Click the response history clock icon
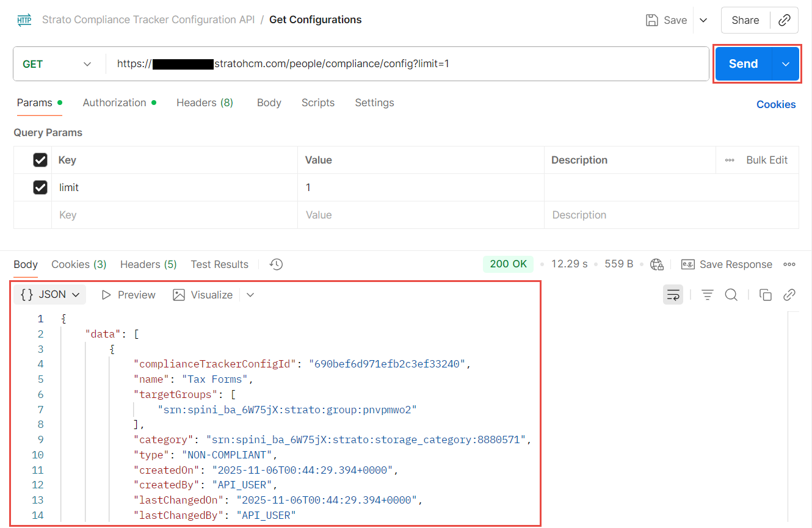 click(x=277, y=264)
